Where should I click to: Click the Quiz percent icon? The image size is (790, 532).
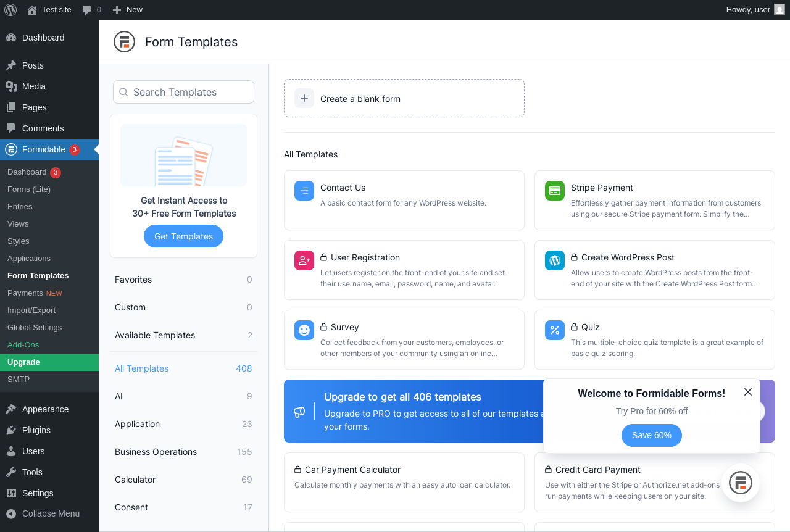(555, 330)
